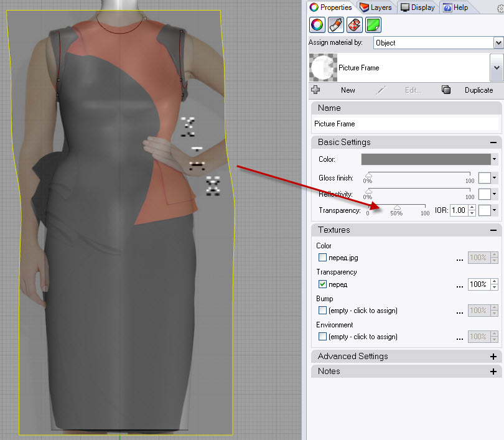Expand the Advanced Settings section
Image resolution: width=504 pixels, height=440 pixels.
tap(493, 357)
